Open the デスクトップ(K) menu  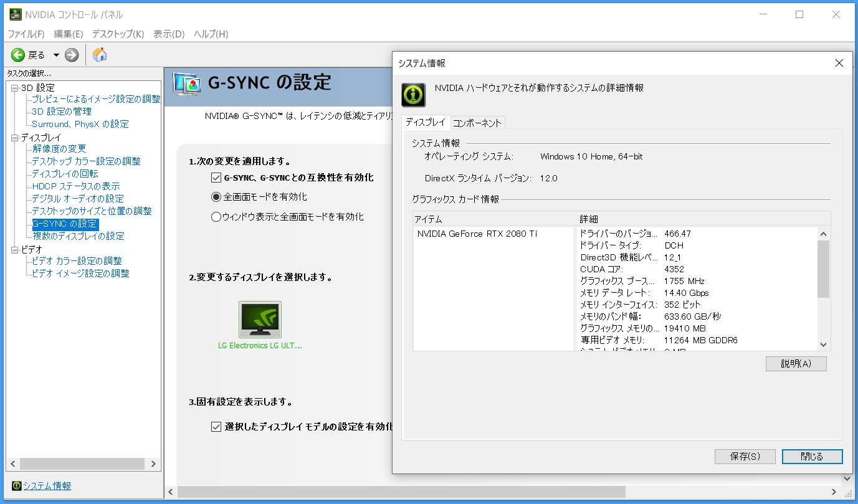click(118, 34)
